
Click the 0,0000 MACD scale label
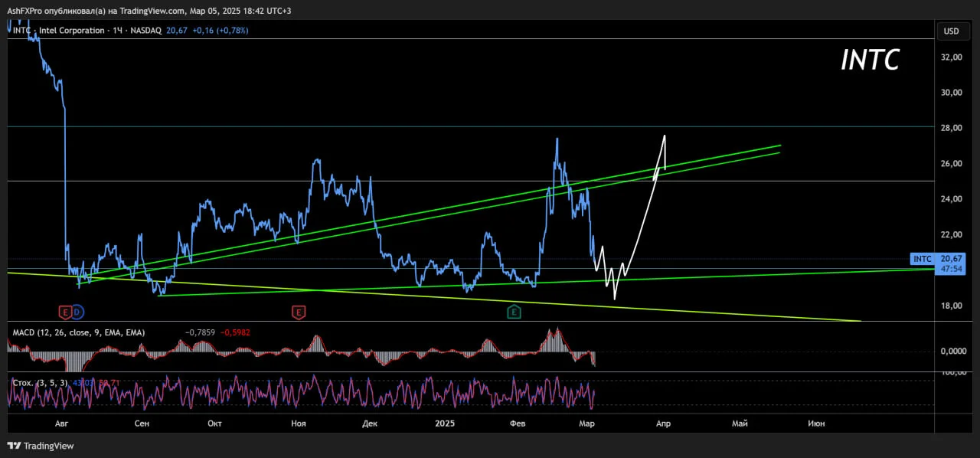[953, 351]
